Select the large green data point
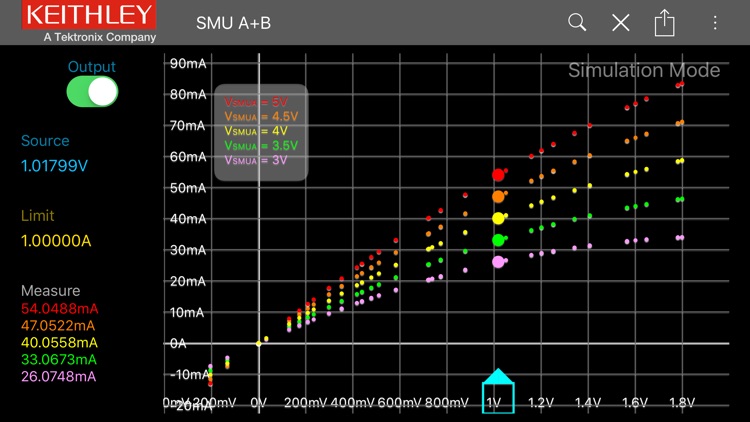 (498, 240)
